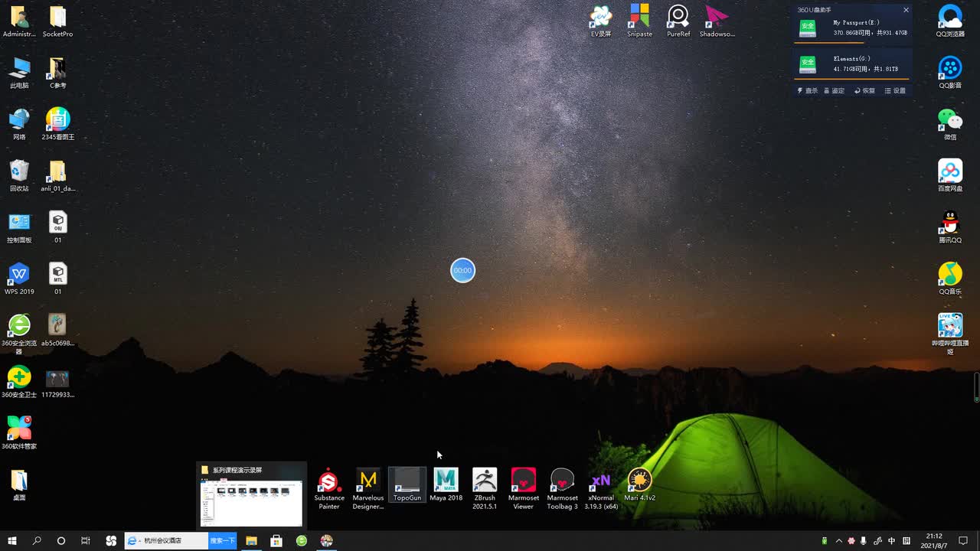Launch the Shadowsocks desktop icon
This screenshot has height=551, width=980.
click(x=717, y=21)
